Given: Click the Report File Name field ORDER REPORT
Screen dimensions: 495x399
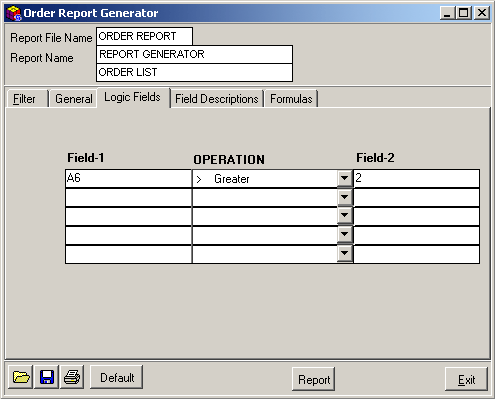Looking at the screenshot, I should coord(144,36).
